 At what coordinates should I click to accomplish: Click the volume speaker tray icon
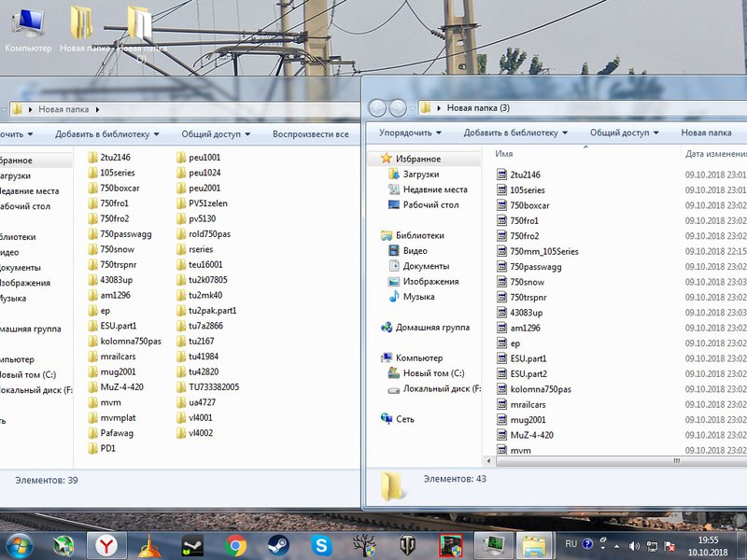pyautogui.click(x=634, y=545)
